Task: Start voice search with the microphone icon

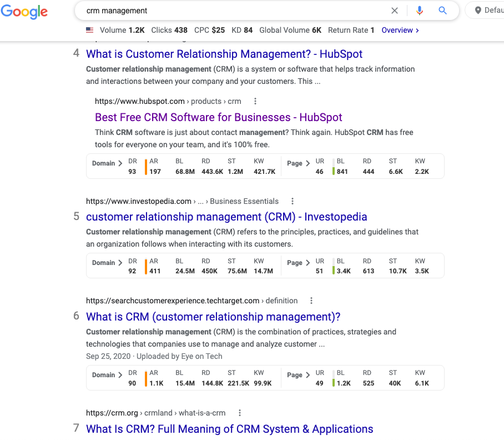Action: pos(419,11)
